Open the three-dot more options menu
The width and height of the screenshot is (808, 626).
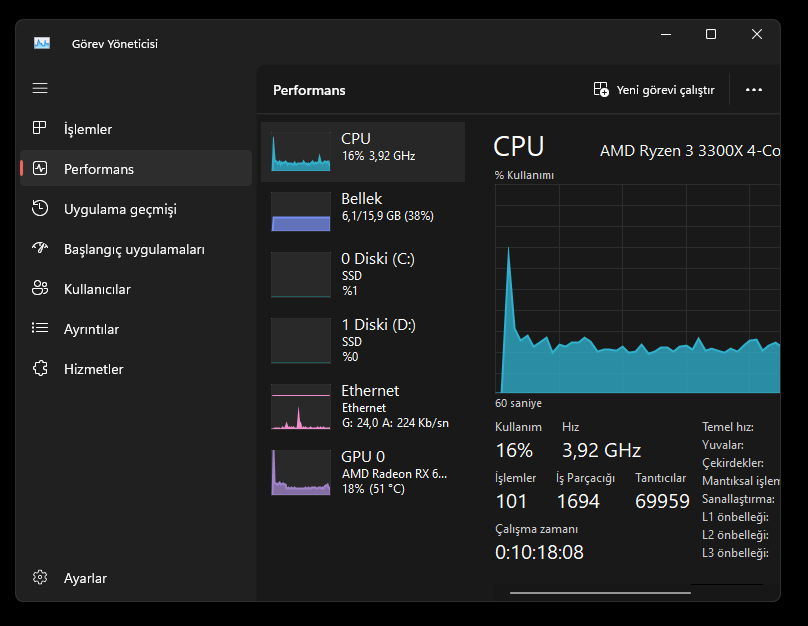point(754,90)
